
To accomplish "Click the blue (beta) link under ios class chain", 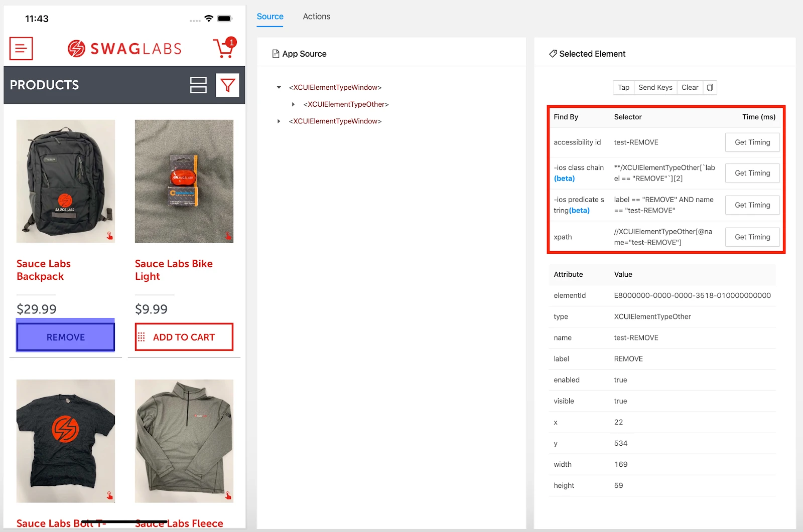I will tap(564, 179).
